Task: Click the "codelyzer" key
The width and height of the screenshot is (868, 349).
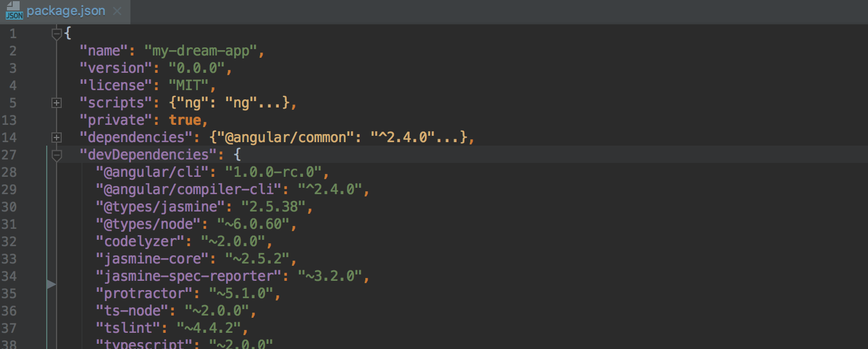Action: click(140, 242)
